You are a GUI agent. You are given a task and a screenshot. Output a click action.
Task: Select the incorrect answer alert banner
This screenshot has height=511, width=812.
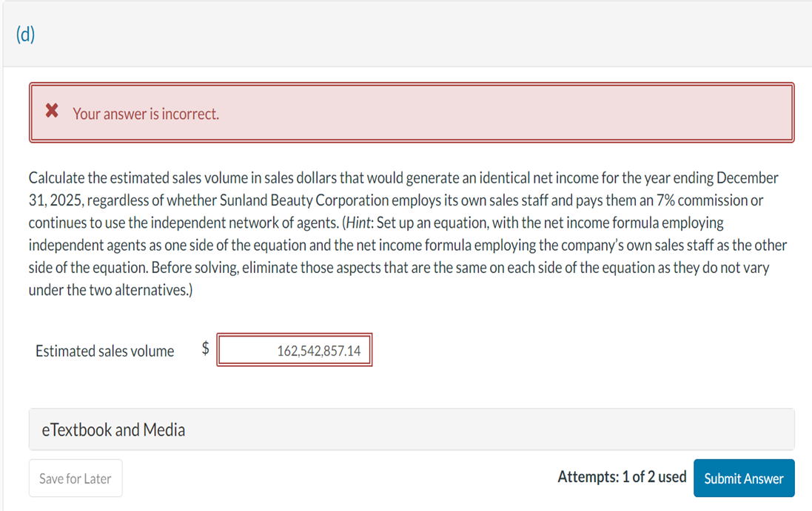[412, 112]
